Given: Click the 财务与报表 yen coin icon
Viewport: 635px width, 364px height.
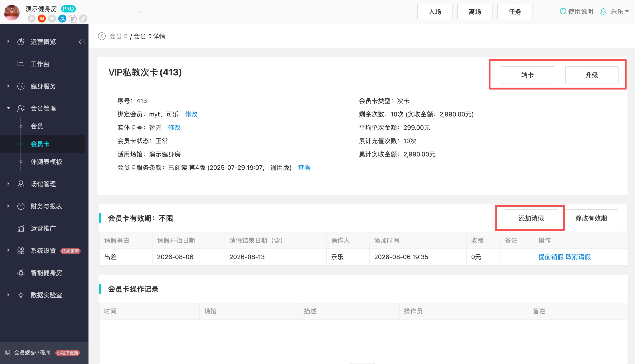Looking at the screenshot, I should pyautogui.click(x=21, y=206).
